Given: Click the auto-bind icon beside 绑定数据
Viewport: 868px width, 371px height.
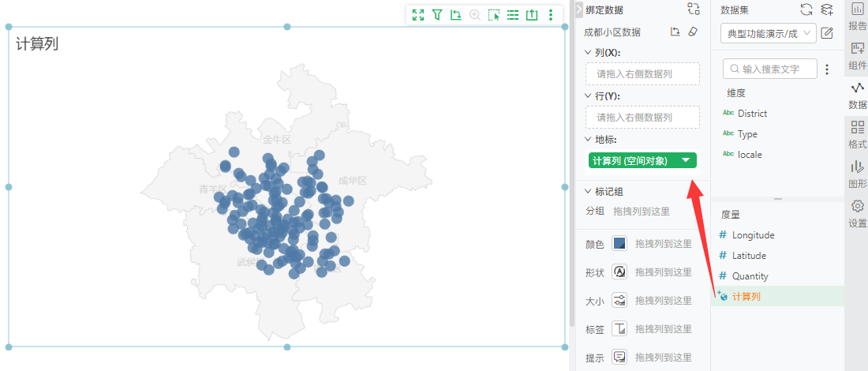Looking at the screenshot, I should click(x=694, y=9).
